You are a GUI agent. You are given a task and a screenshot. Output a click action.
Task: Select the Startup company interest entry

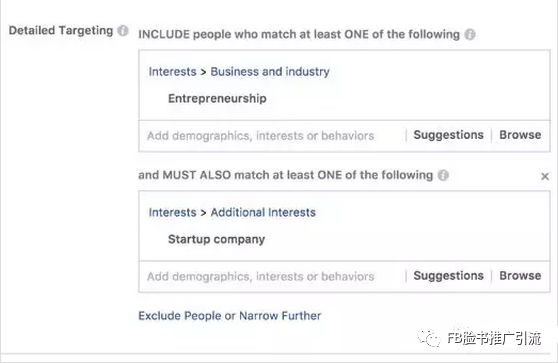[216, 240]
